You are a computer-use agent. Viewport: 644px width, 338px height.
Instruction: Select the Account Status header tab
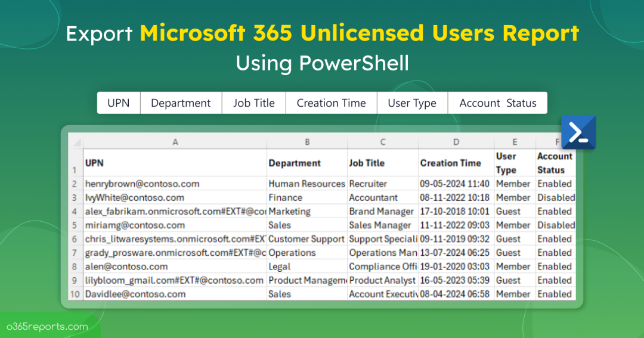[497, 103]
